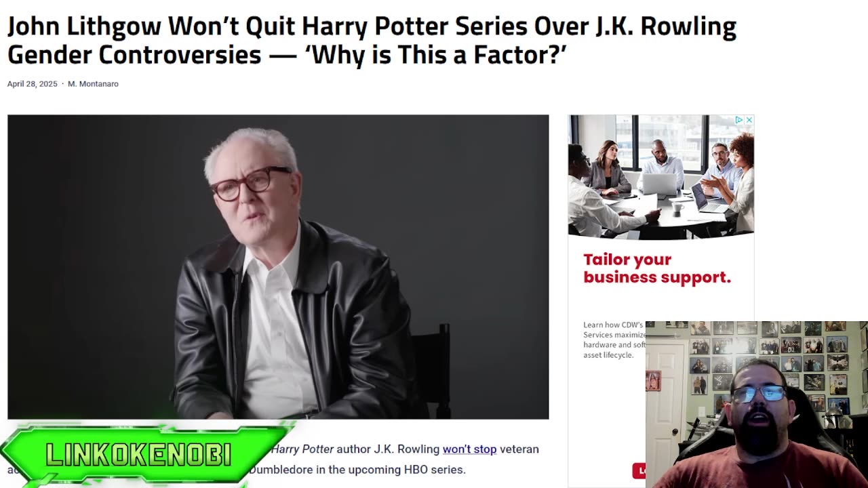Open the office meeting ad image

(661, 177)
